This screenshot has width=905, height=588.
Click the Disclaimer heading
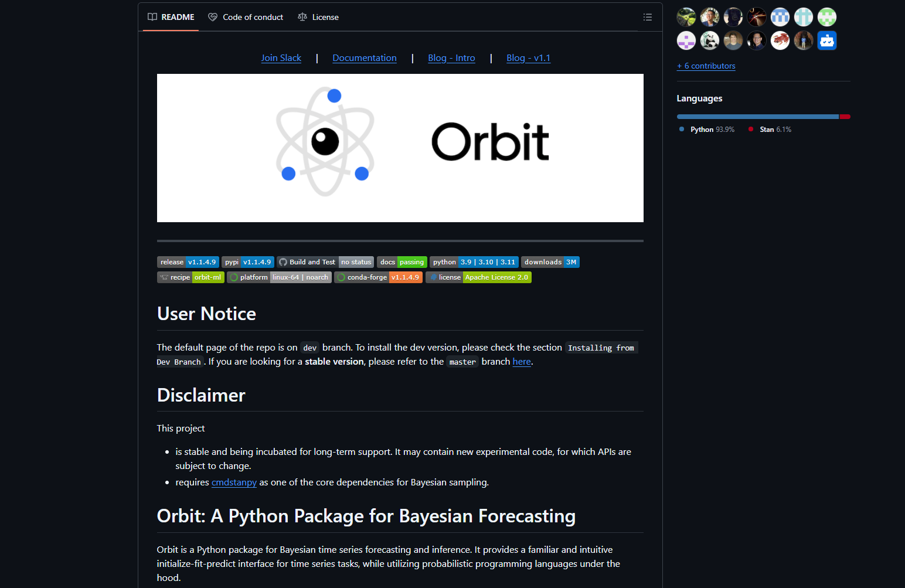pos(201,395)
